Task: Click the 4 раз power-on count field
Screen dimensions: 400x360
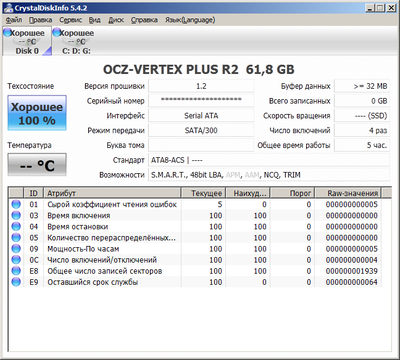Action: [x=362, y=130]
